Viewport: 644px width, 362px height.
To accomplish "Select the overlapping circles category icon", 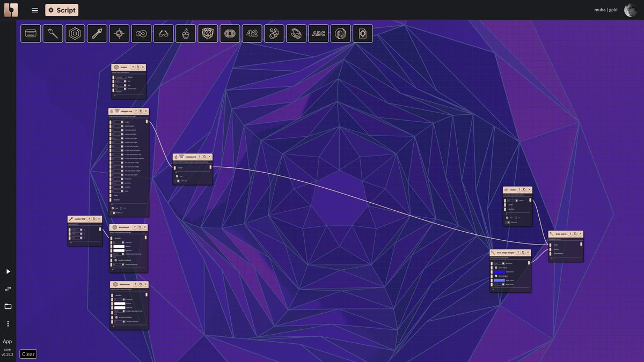I will [230, 33].
